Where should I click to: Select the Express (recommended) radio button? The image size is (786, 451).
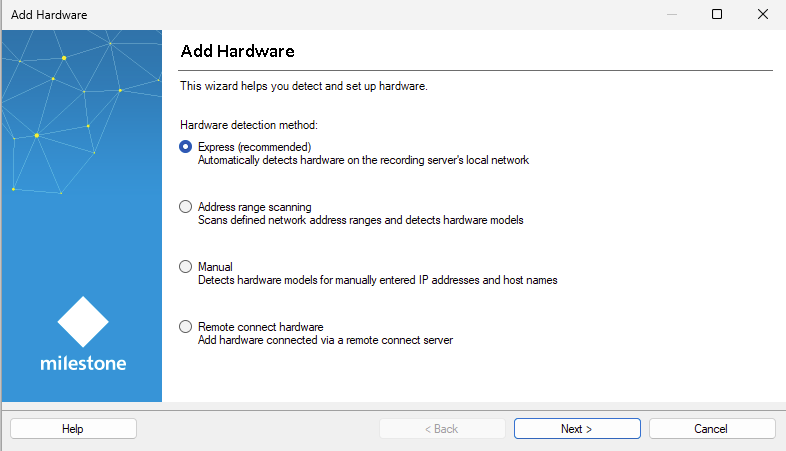pyautogui.click(x=185, y=147)
